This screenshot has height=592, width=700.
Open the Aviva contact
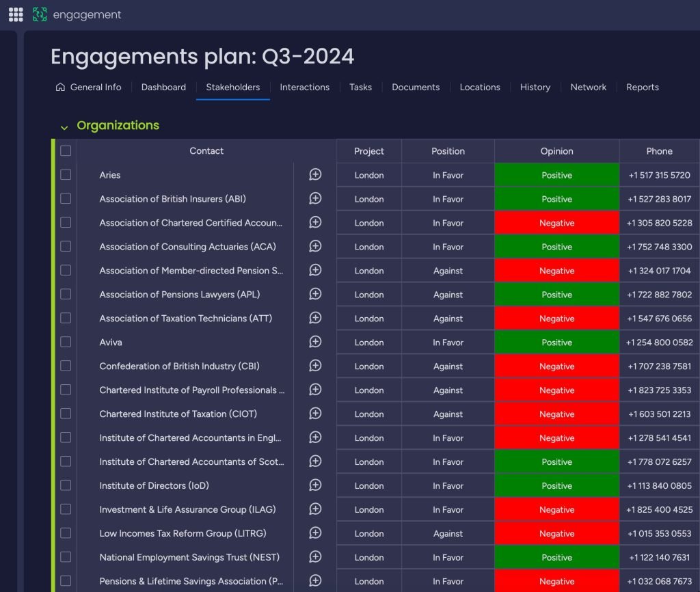[x=111, y=342]
